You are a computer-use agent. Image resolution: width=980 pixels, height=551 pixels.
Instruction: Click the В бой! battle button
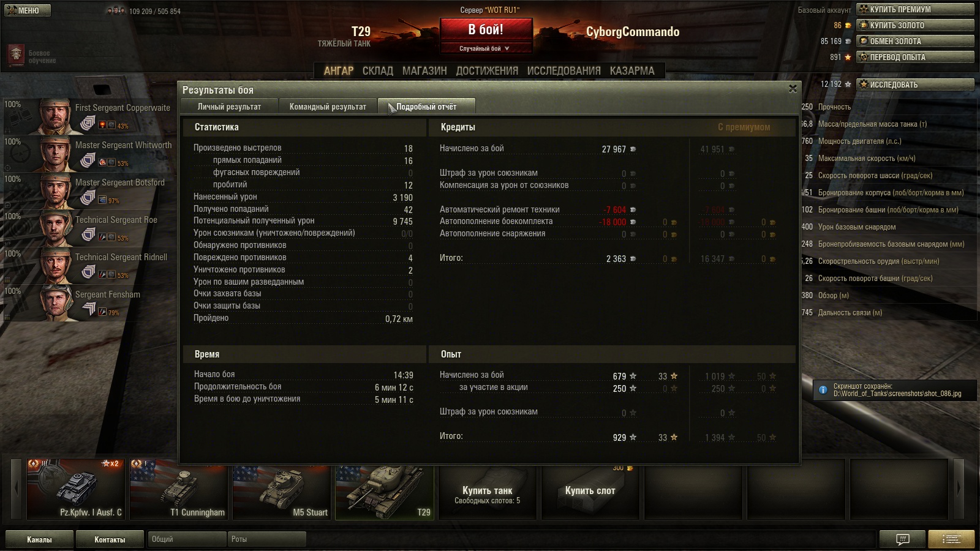tap(486, 30)
